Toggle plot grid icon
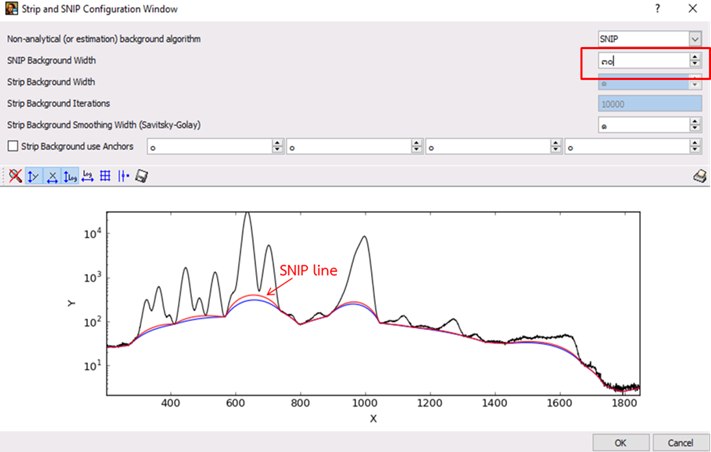 click(105, 176)
